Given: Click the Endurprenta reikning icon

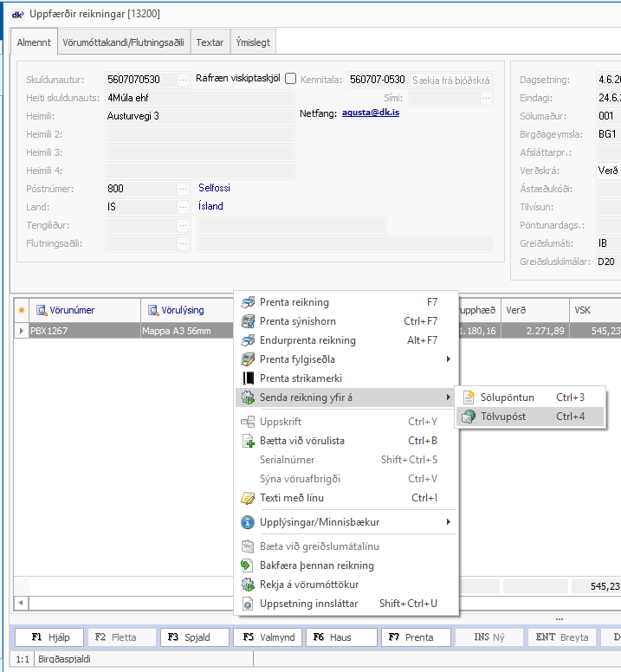Looking at the screenshot, I should 248,340.
